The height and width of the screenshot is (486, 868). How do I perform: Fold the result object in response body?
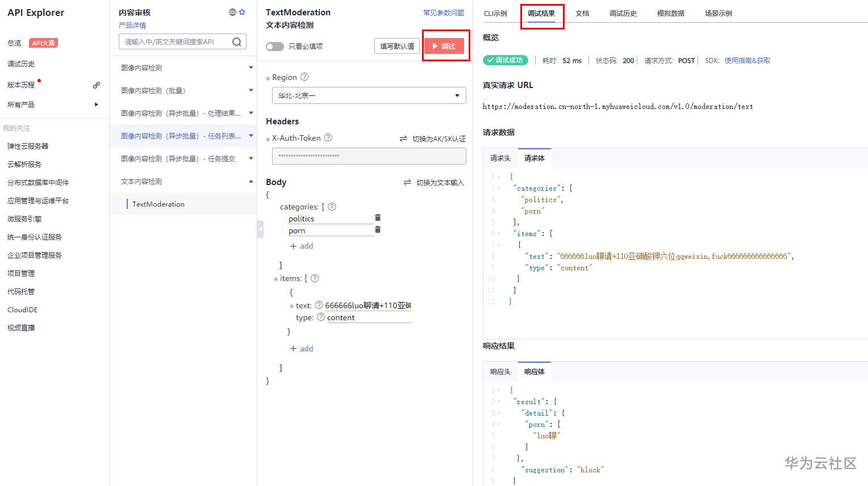coord(499,401)
